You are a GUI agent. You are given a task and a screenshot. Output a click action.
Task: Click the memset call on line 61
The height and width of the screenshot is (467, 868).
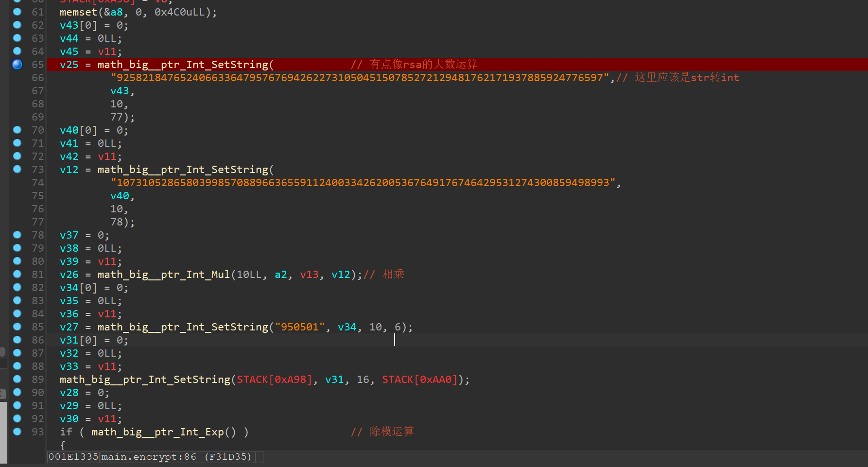tap(78, 12)
